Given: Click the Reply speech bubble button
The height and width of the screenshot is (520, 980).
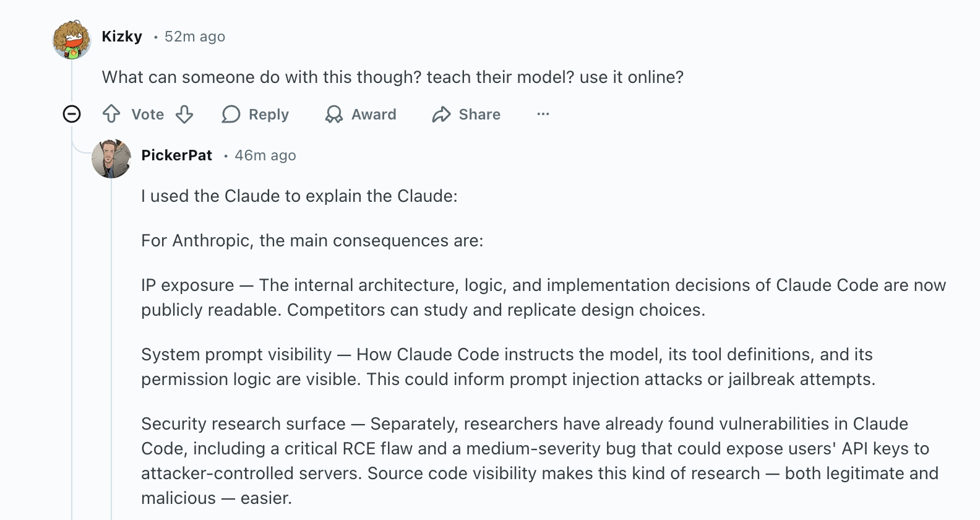Looking at the screenshot, I should pos(256,114).
